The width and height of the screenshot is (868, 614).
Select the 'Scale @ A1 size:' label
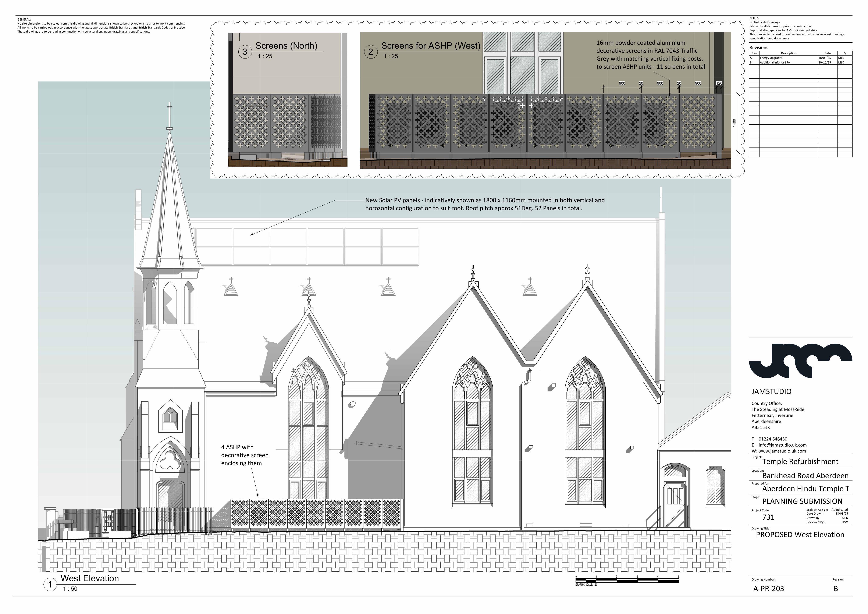(817, 510)
